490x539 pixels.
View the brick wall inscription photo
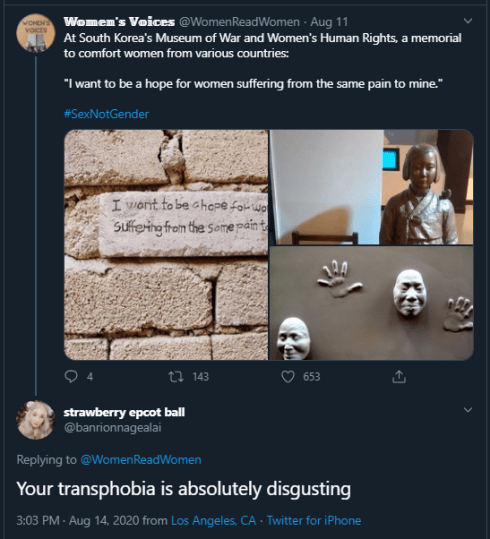[166, 245]
